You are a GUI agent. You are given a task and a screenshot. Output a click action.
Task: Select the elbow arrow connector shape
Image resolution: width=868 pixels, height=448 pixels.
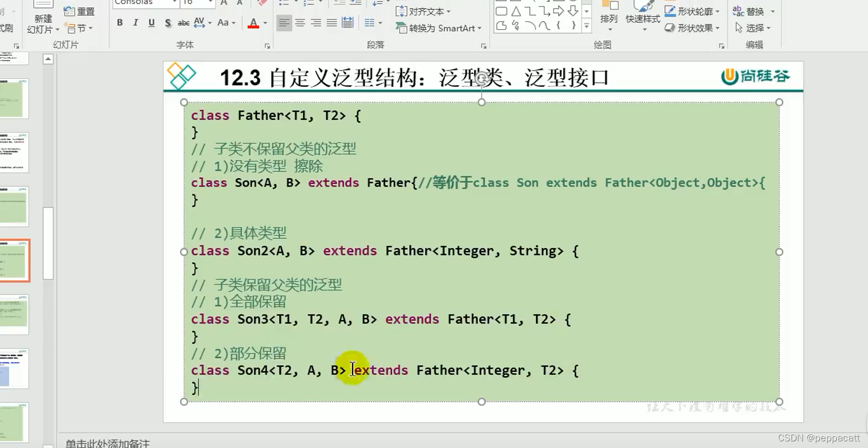(x=544, y=11)
